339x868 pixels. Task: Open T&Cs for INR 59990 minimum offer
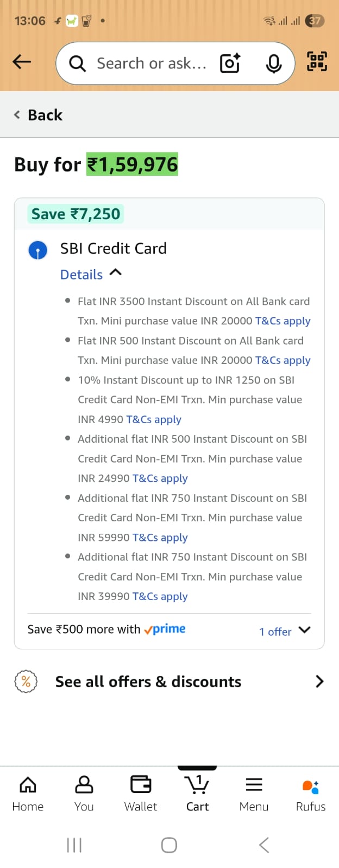160,538
